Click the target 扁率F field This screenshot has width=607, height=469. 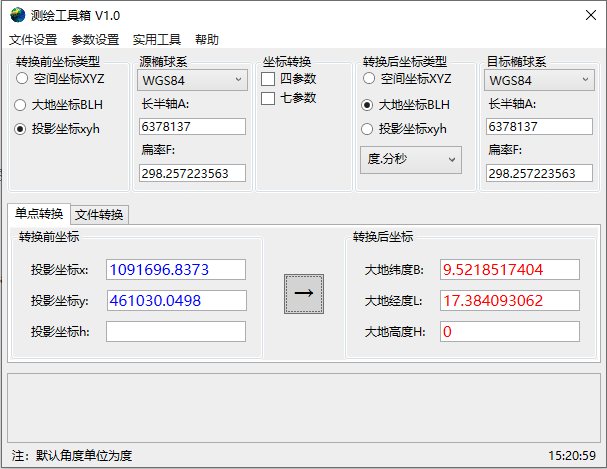[x=539, y=173]
